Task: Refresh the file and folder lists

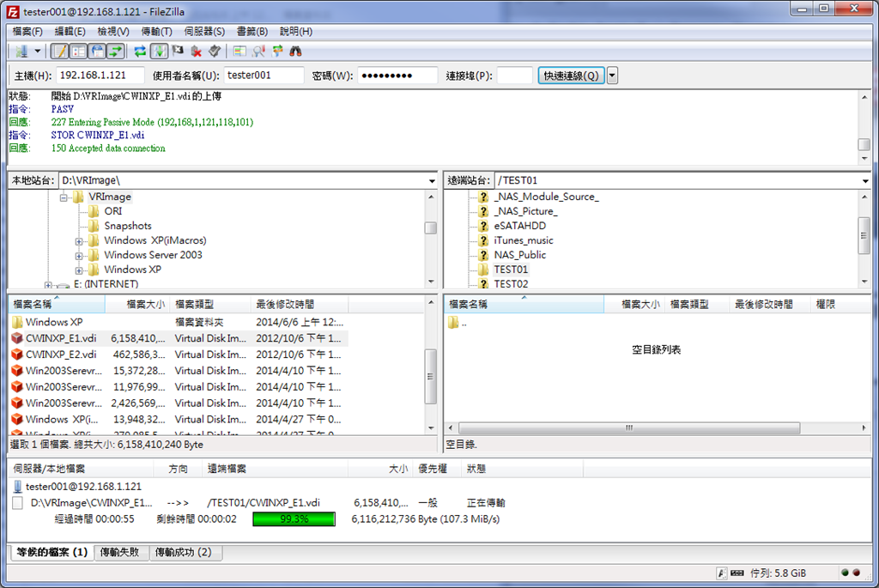Action: click(140, 52)
